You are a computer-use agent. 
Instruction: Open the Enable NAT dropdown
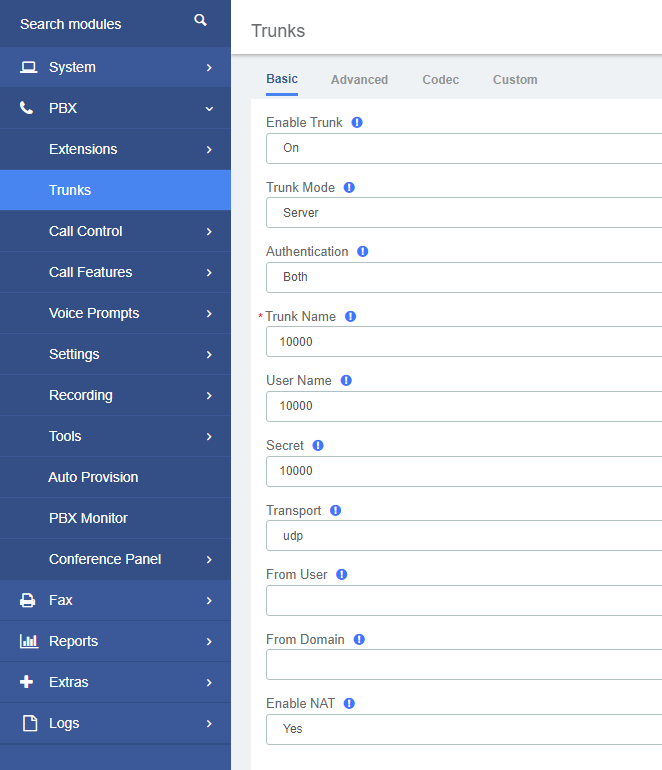click(x=464, y=729)
